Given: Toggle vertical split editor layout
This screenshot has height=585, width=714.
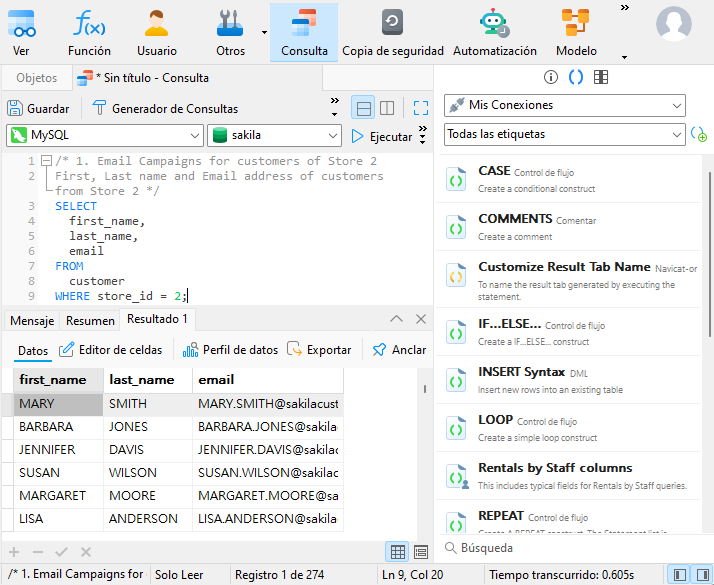Looking at the screenshot, I should 387,108.
